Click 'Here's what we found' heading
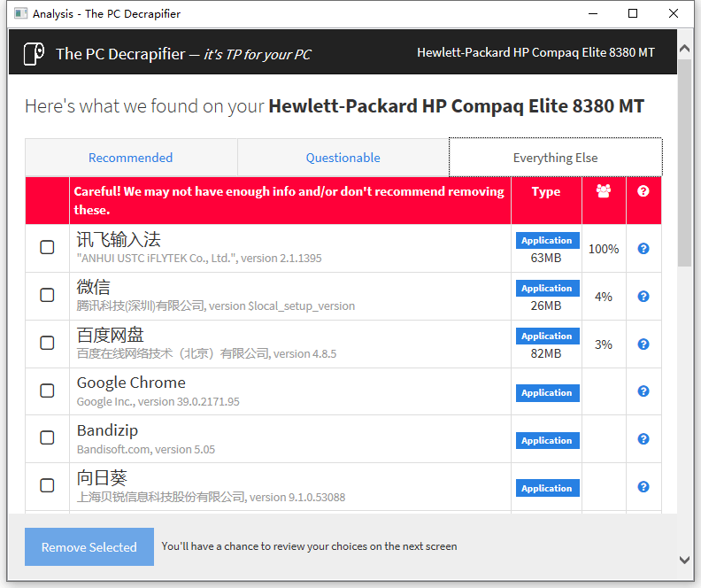 335,106
